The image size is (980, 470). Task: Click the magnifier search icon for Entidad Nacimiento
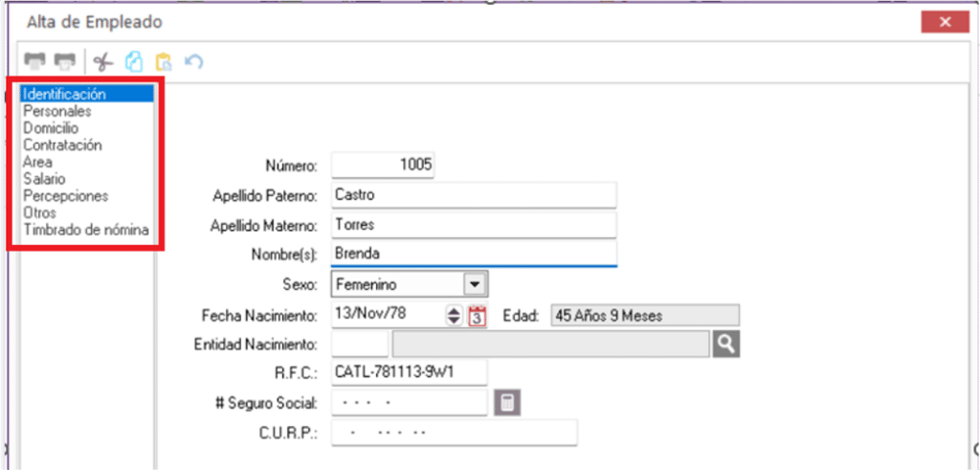(726, 344)
